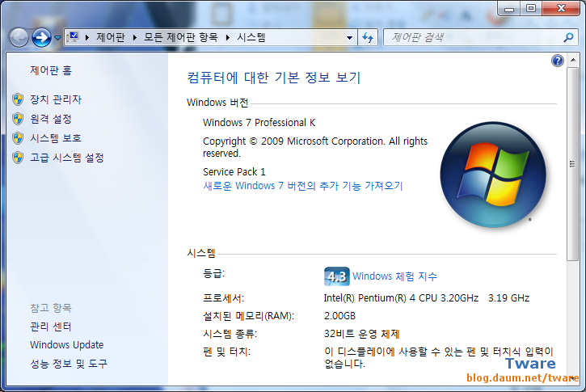Click the 등급: label

pos(213,273)
